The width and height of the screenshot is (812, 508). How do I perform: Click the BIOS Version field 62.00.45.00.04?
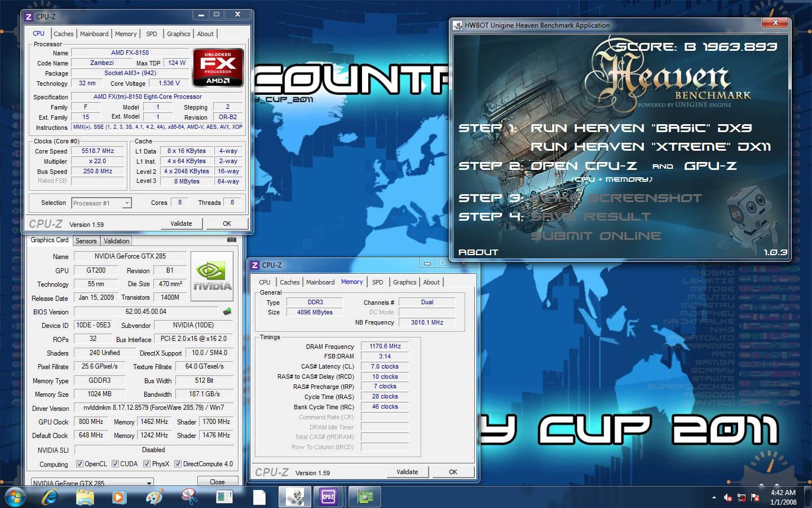pyautogui.click(x=146, y=312)
